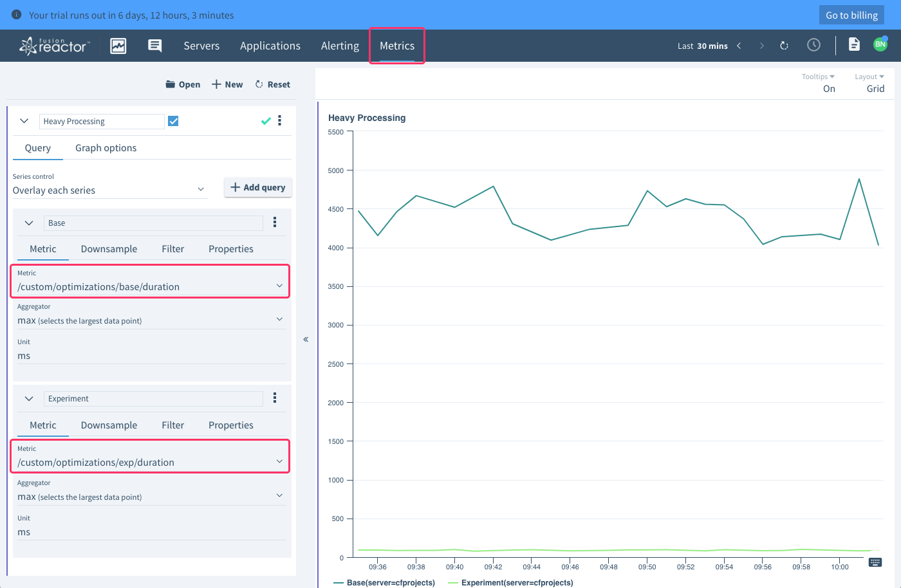Click the refresh time range icon

(x=784, y=46)
